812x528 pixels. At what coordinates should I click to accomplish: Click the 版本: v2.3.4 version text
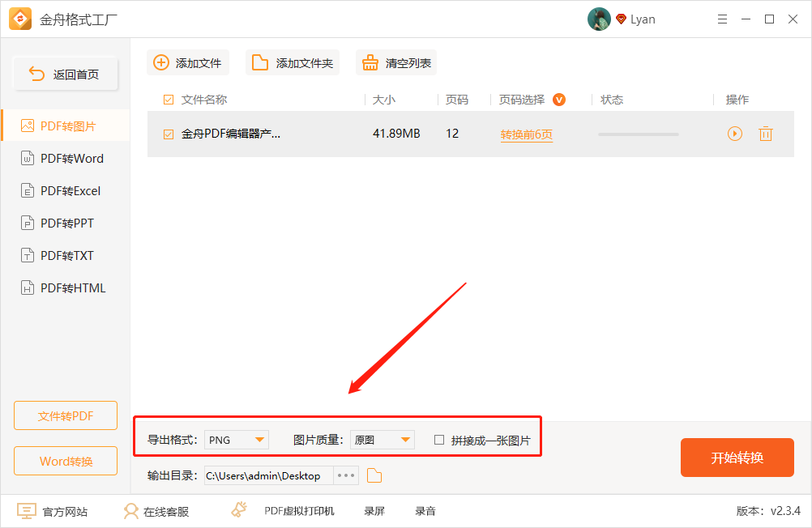768,511
